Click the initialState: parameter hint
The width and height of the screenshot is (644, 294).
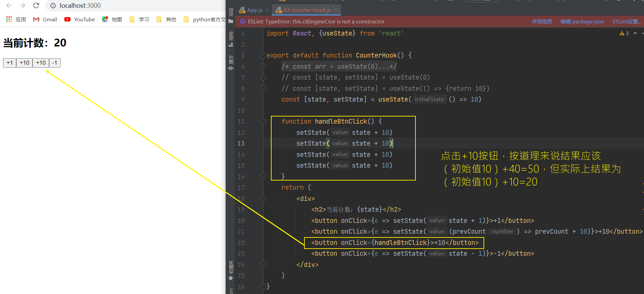pos(430,99)
